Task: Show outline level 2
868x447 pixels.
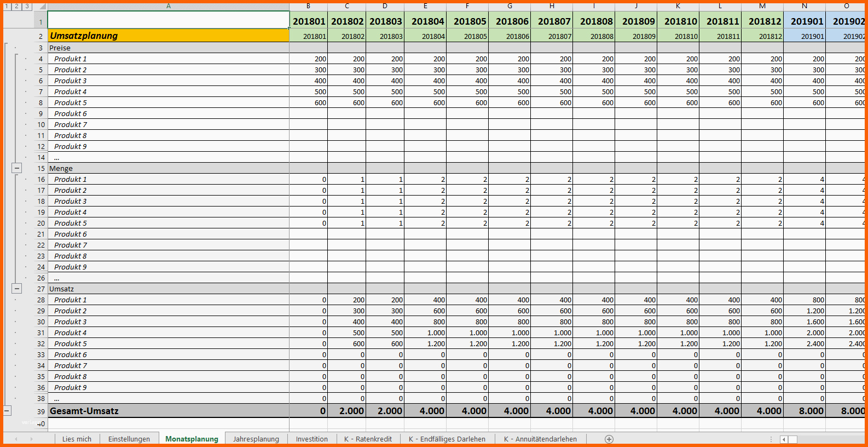Action: 17,7
